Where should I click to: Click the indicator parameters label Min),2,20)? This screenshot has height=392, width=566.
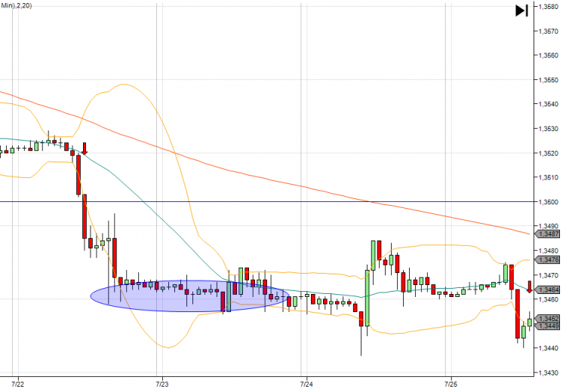coord(16,5)
